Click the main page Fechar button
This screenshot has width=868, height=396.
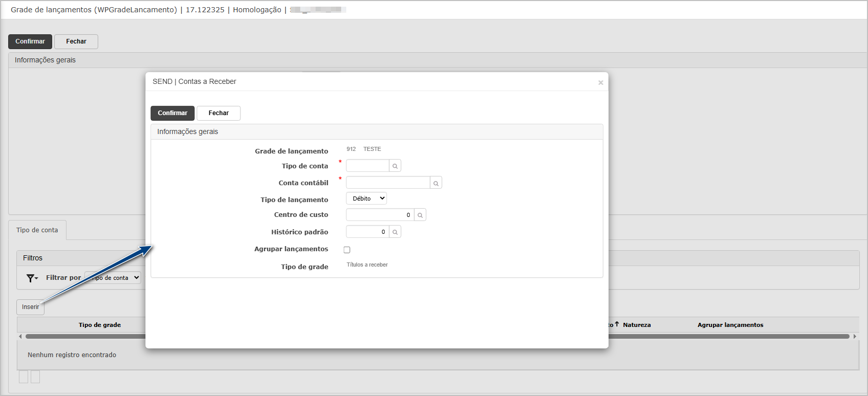click(x=76, y=41)
